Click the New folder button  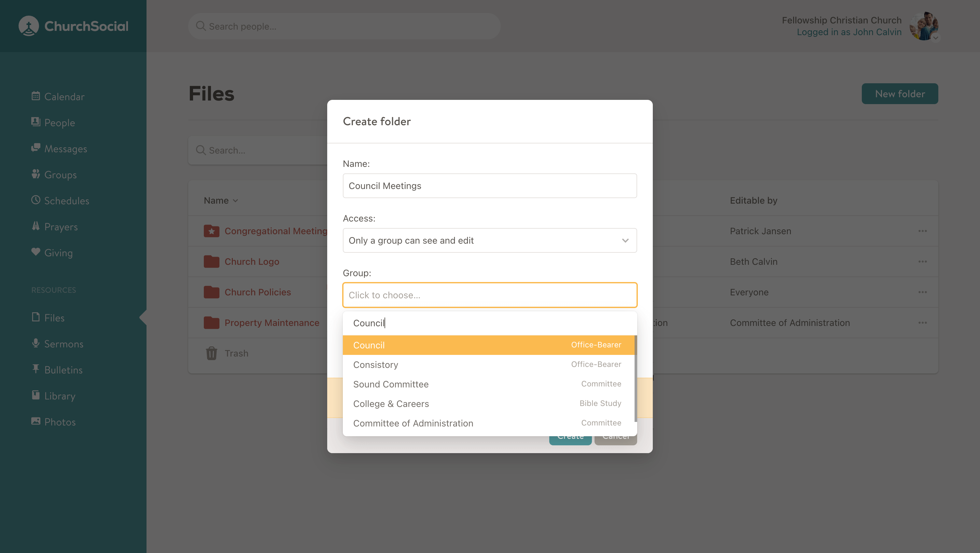(900, 94)
